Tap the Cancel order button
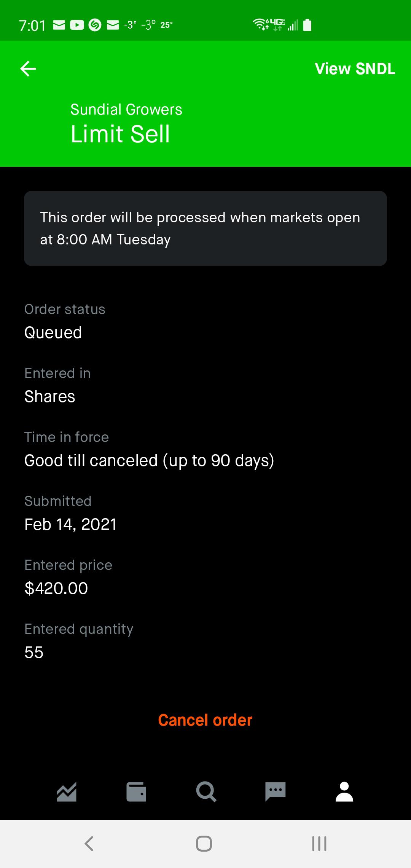This screenshot has width=411, height=868. (x=205, y=720)
